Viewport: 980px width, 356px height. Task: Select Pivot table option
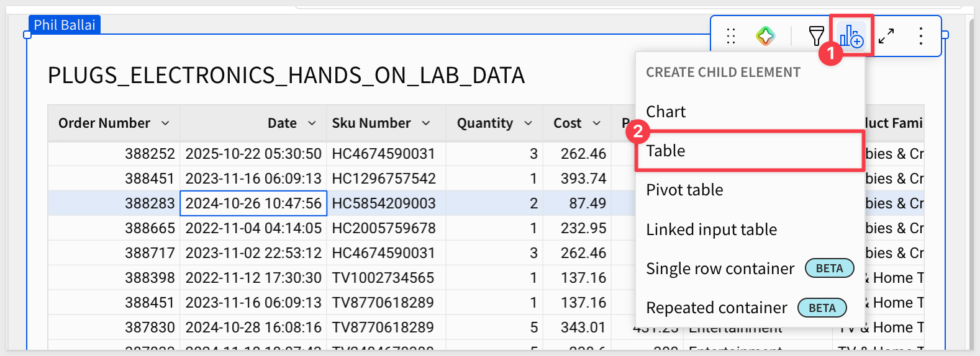684,190
